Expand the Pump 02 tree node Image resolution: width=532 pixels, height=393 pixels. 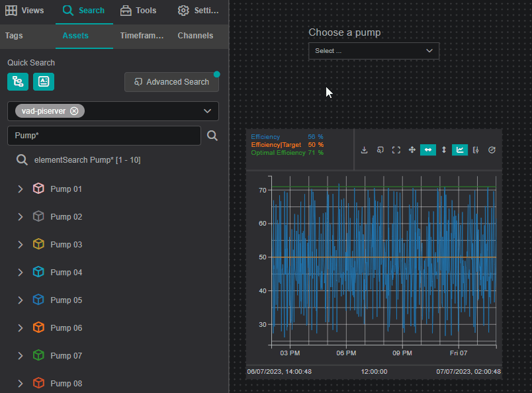click(x=21, y=217)
